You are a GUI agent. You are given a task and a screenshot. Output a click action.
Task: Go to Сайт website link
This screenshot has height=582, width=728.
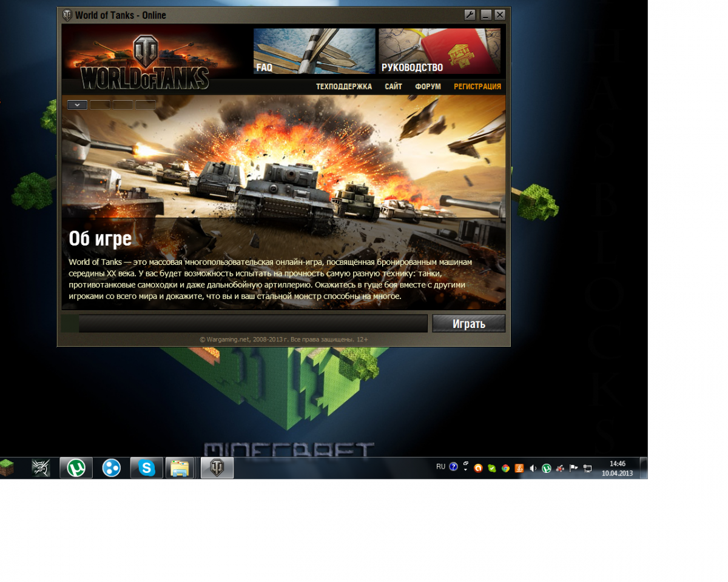tap(394, 87)
